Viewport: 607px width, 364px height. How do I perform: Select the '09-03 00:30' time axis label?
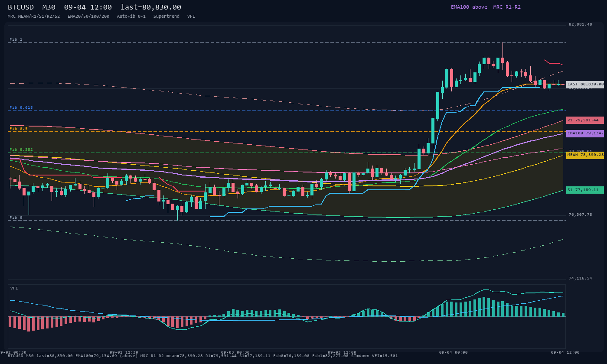235,352
